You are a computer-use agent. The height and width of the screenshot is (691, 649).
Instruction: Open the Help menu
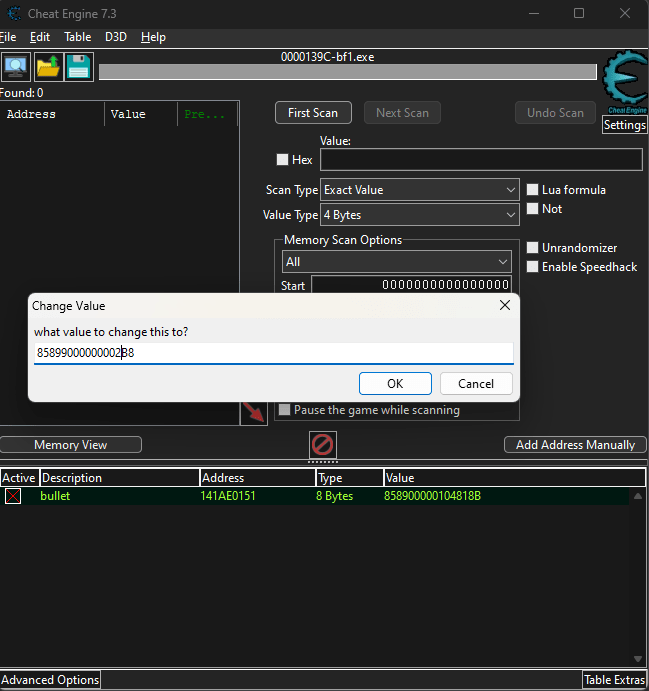click(153, 37)
